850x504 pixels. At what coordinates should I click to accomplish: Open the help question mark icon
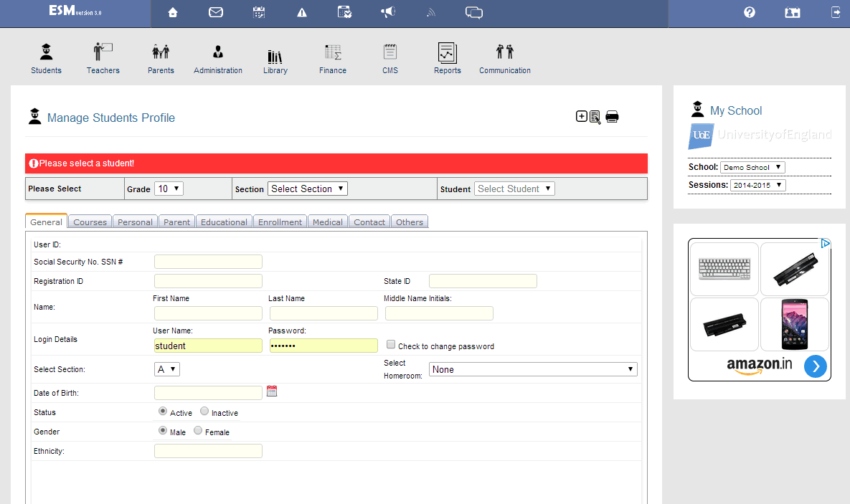pyautogui.click(x=749, y=12)
